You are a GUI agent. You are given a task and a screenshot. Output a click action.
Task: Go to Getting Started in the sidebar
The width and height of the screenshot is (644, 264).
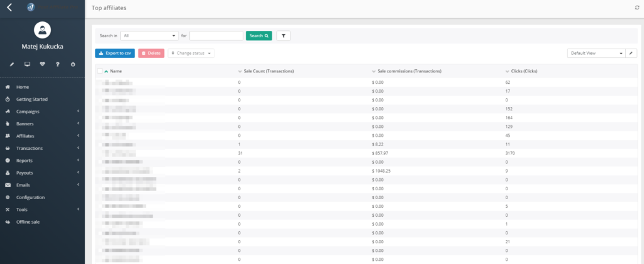[x=31, y=100]
